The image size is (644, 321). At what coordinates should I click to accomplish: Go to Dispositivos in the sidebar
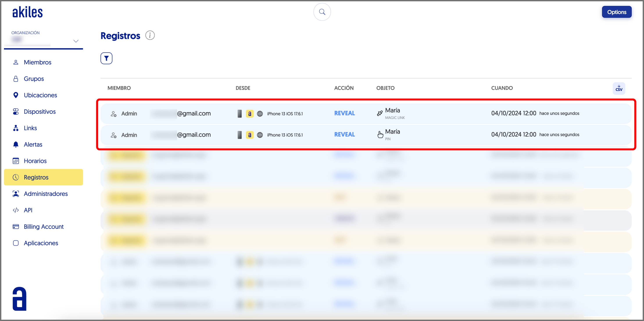click(39, 112)
